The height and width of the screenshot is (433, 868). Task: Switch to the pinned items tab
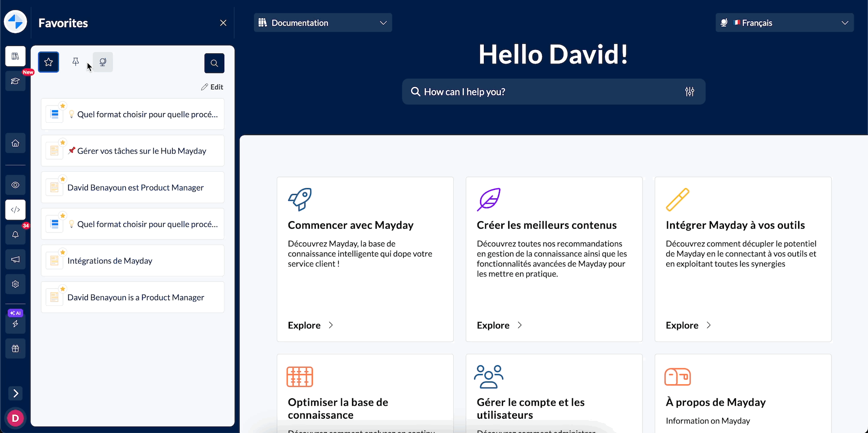pos(76,62)
